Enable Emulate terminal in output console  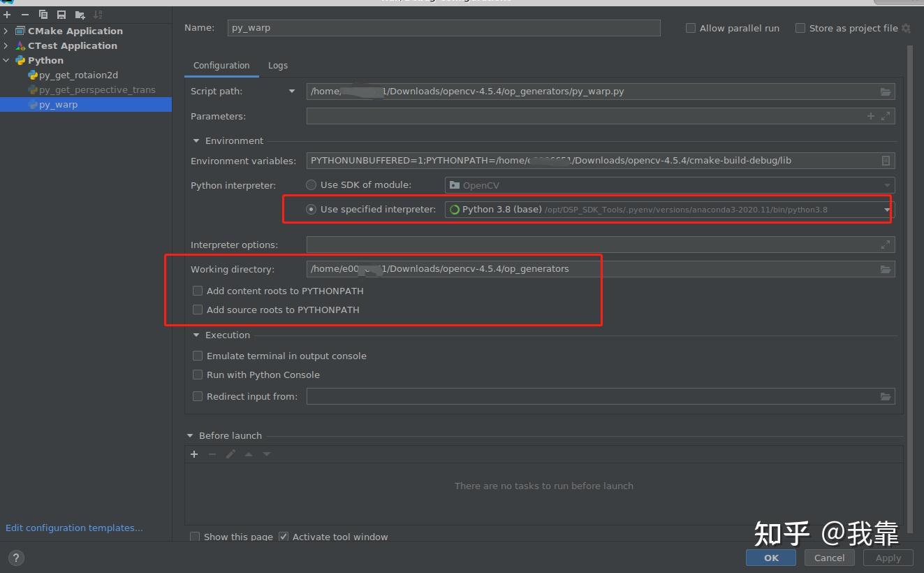[x=198, y=356]
